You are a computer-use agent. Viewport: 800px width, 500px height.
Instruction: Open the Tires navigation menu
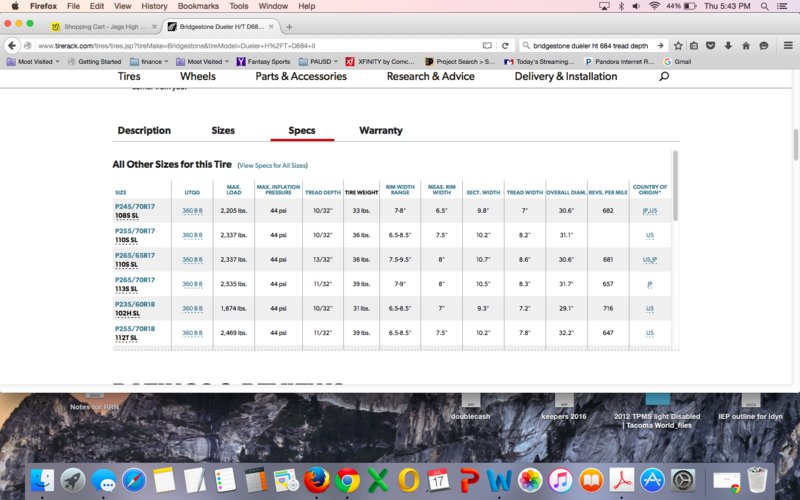(x=129, y=76)
